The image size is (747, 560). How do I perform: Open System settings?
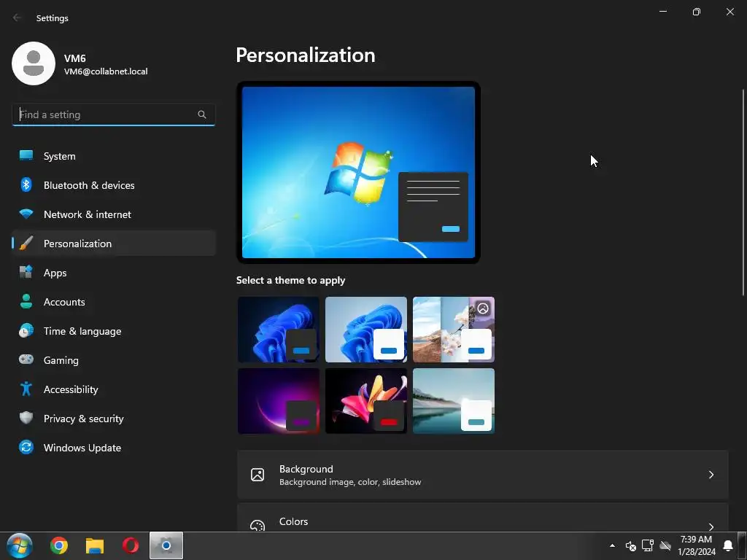coord(114,156)
